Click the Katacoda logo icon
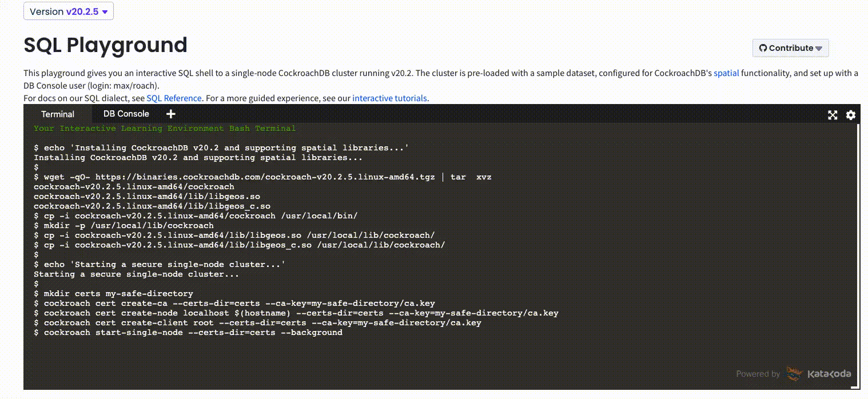This screenshot has height=399, width=868. (795, 374)
